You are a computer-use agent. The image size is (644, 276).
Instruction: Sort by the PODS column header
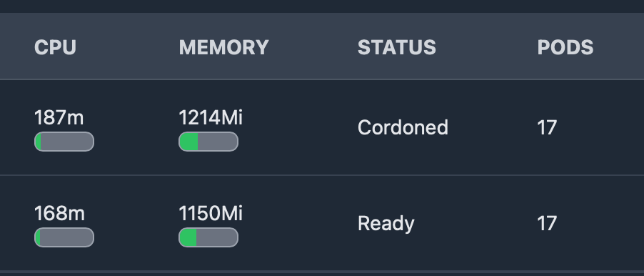[x=565, y=47]
